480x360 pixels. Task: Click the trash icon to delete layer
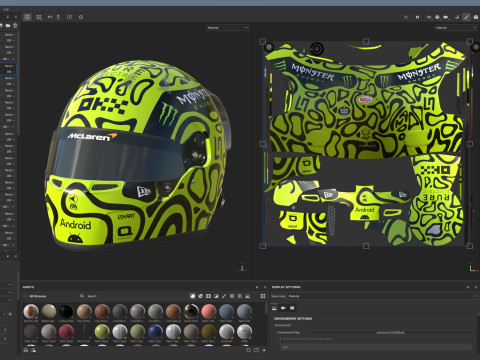pyautogui.click(x=15, y=26)
